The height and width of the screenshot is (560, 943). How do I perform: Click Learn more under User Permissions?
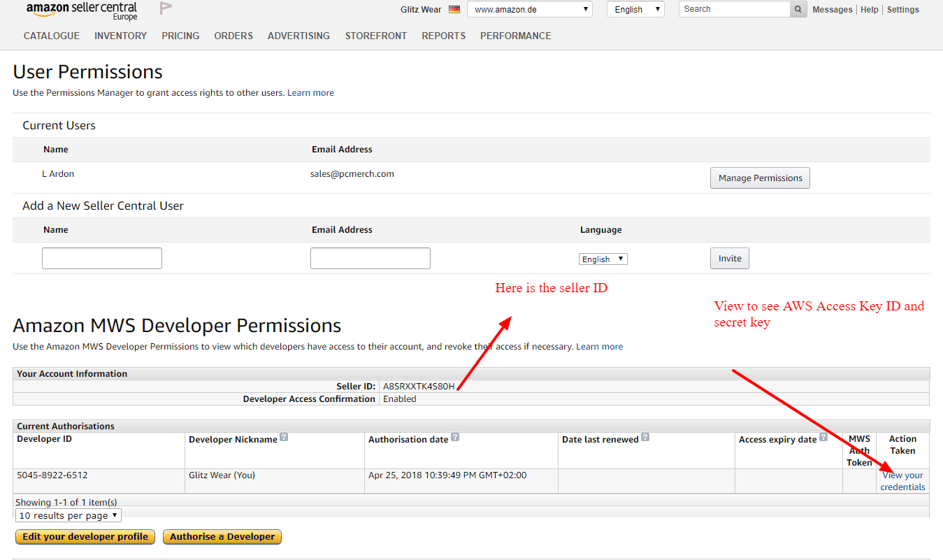310,93
